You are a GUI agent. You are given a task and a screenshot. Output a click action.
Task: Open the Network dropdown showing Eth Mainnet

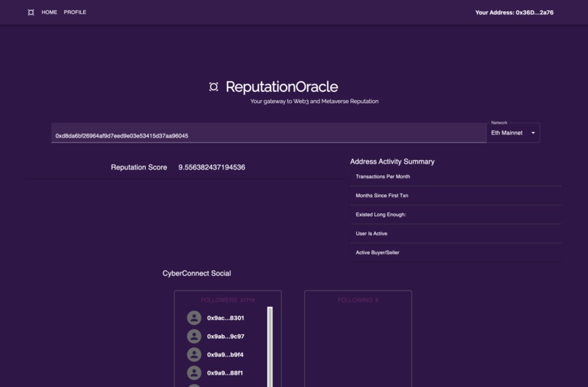tap(513, 133)
